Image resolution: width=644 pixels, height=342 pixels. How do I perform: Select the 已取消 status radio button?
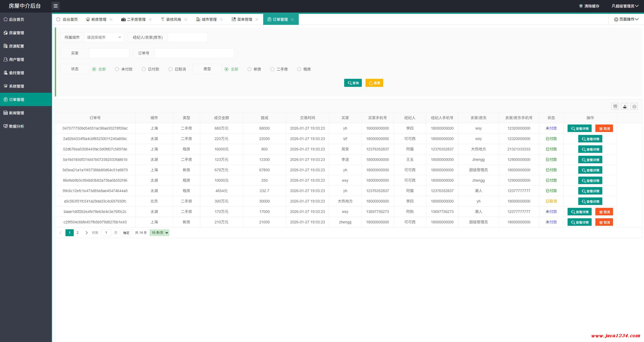(x=170, y=69)
